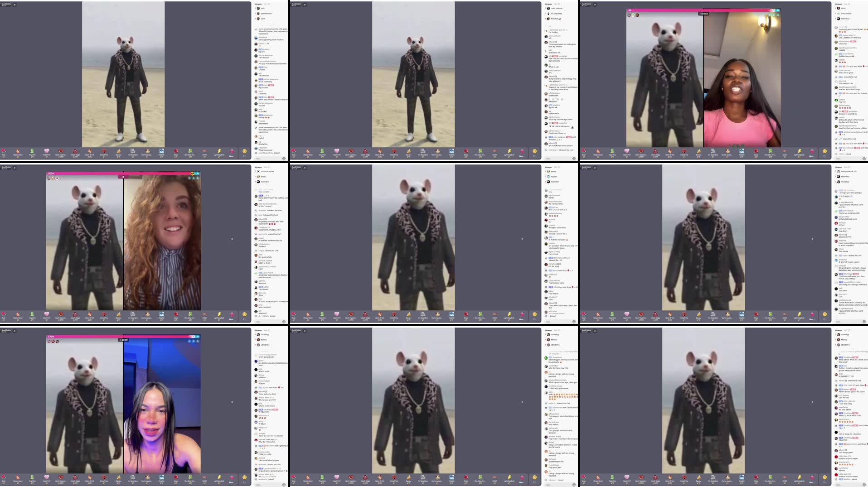Send Heart It Out gift in curly-haired panel
This screenshot has height=487, width=868.
(x=89, y=315)
